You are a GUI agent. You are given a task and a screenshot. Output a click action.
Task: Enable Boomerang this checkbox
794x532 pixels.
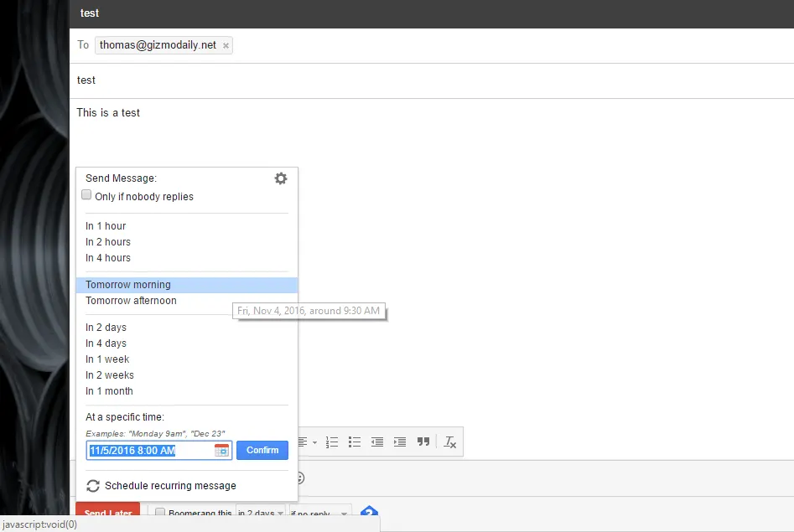pos(160,512)
